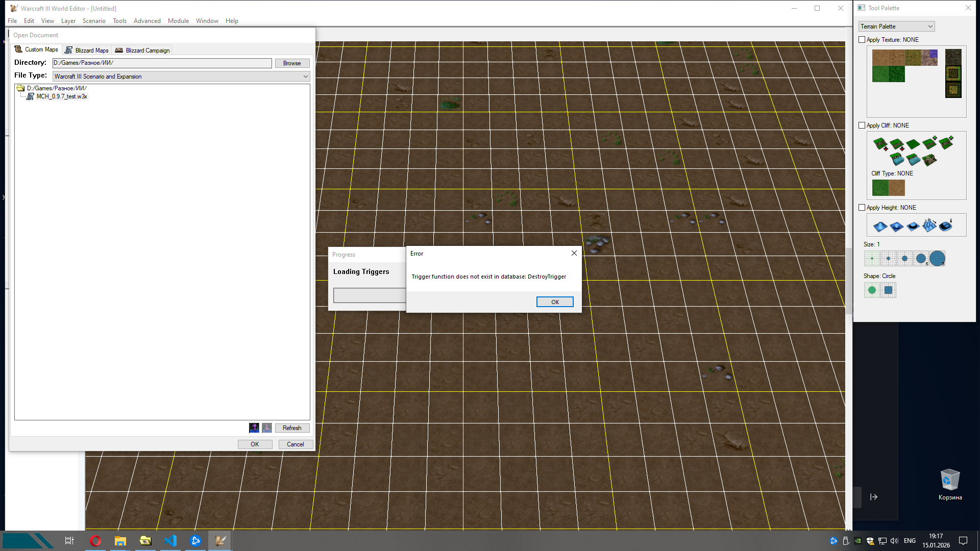Enable the Apply Texture checkbox
The width and height of the screenshot is (980, 551).
click(x=862, y=40)
